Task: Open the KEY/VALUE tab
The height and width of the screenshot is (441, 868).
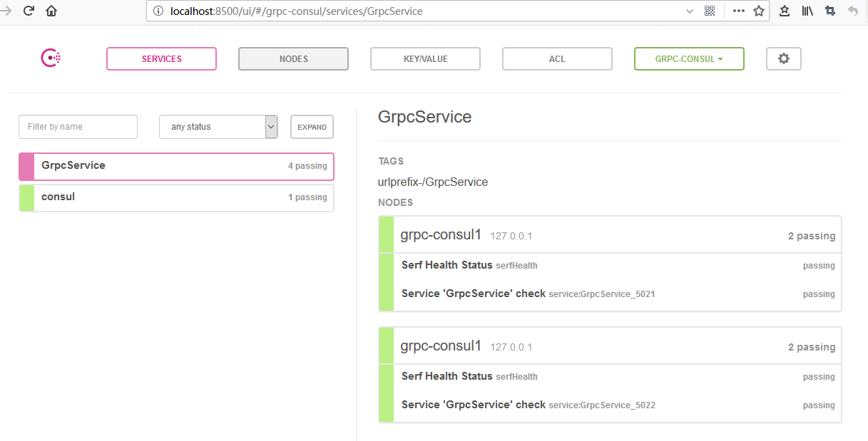Action: coord(425,58)
